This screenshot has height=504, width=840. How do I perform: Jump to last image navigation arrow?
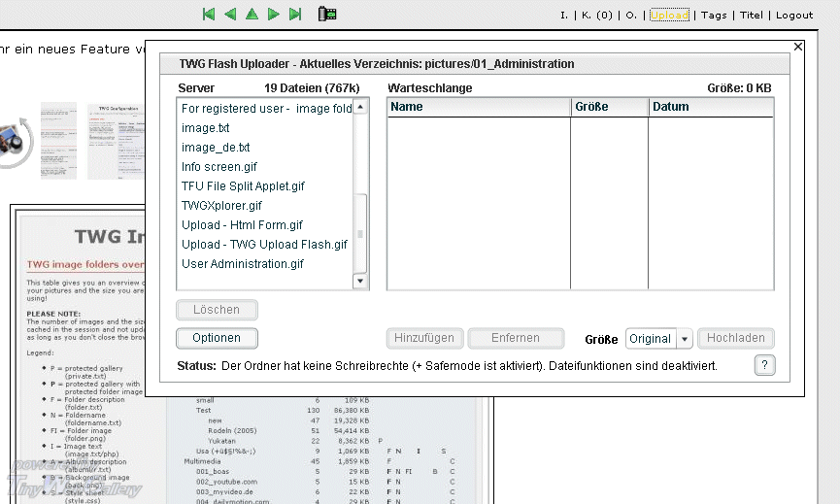point(296,15)
